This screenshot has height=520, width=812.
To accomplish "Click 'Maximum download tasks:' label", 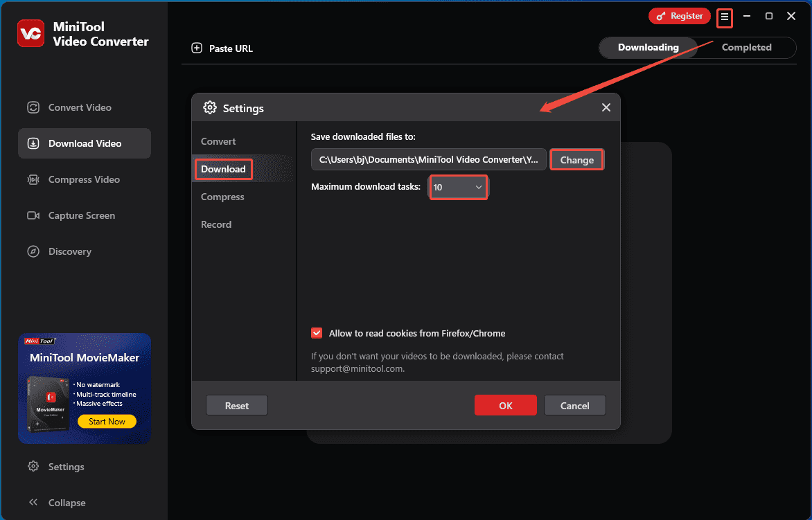I will coord(366,187).
